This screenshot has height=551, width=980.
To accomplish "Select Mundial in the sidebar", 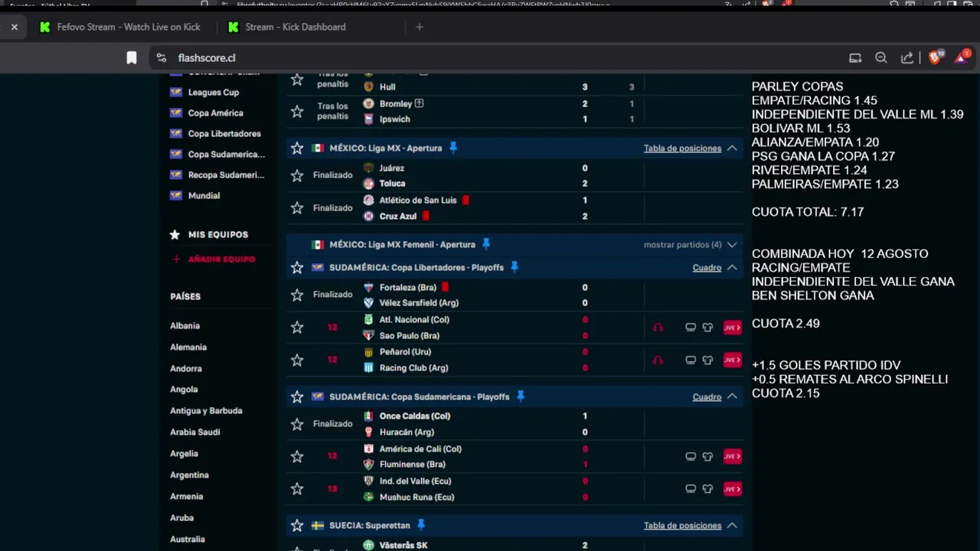I will pyautogui.click(x=204, y=196).
